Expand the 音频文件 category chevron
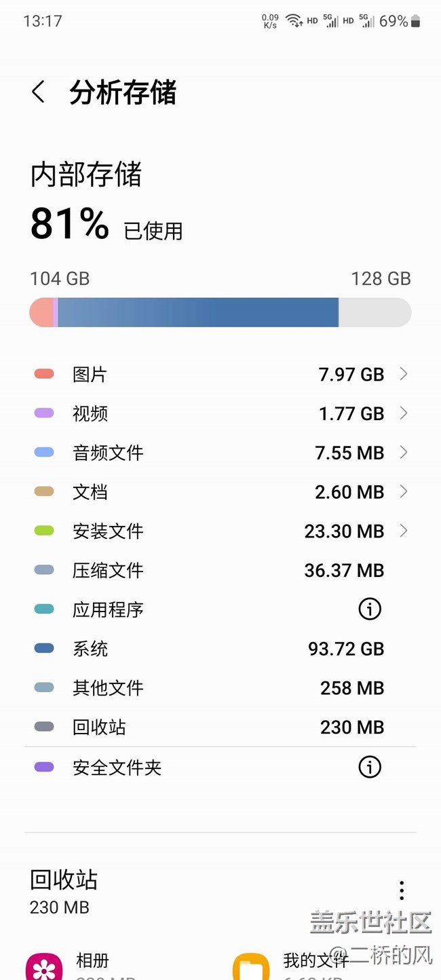Screen dimensions: 441x980 pos(404,453)
